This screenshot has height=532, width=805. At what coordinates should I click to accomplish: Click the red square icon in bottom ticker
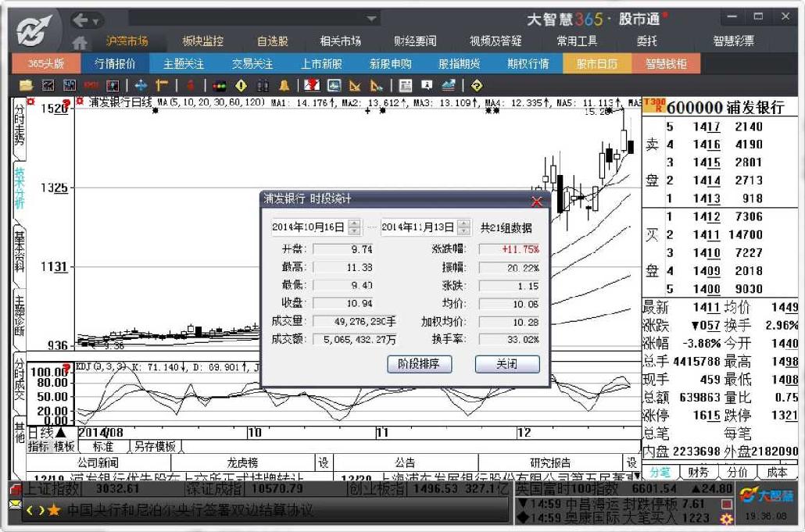tap(726, 505)
